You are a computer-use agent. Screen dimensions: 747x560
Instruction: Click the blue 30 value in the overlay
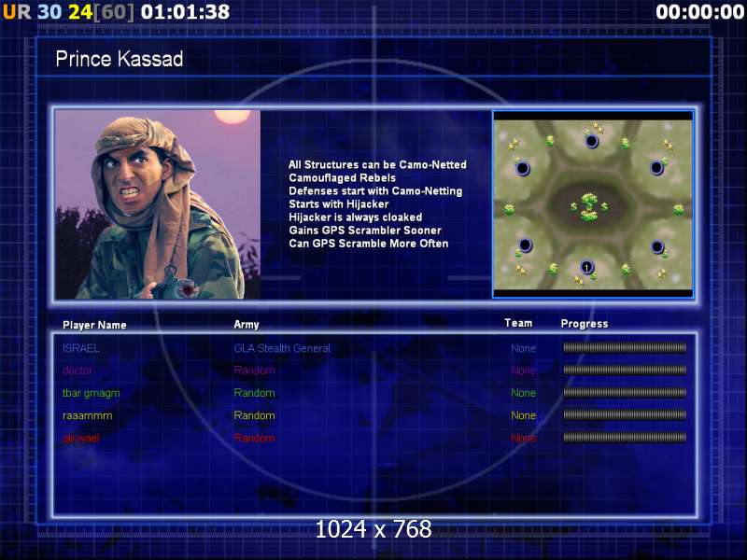point(49,12)
